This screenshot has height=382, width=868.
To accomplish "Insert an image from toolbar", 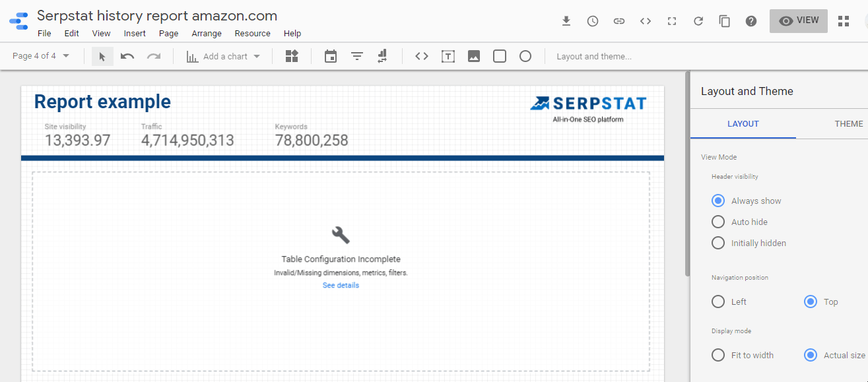I will (x=474, y=56).
